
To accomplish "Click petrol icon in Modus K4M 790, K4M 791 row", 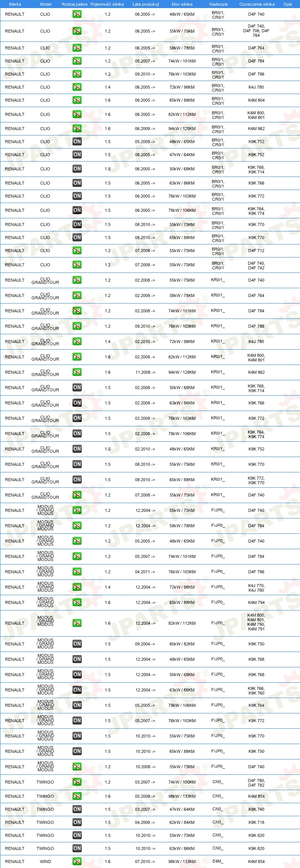I will (77, 623).
